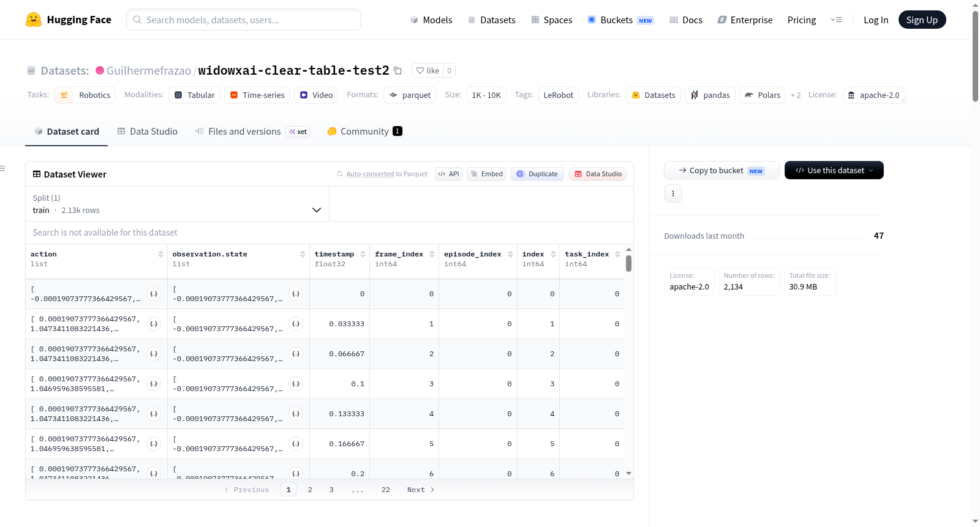Expand action JSON in timestamp 0.133333 row
The height and width of the screenshot is (527, 980).
(x=154, y=414)
